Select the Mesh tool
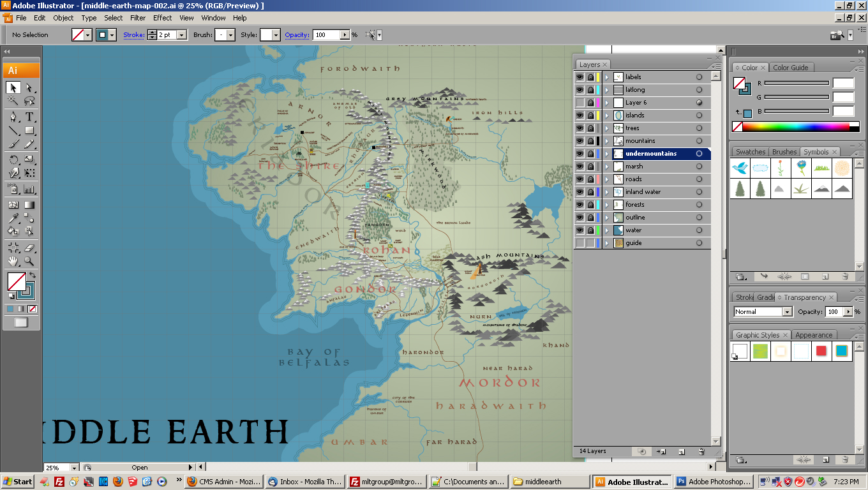The height and width of the screenshot is (490, 868). (13, 205)
